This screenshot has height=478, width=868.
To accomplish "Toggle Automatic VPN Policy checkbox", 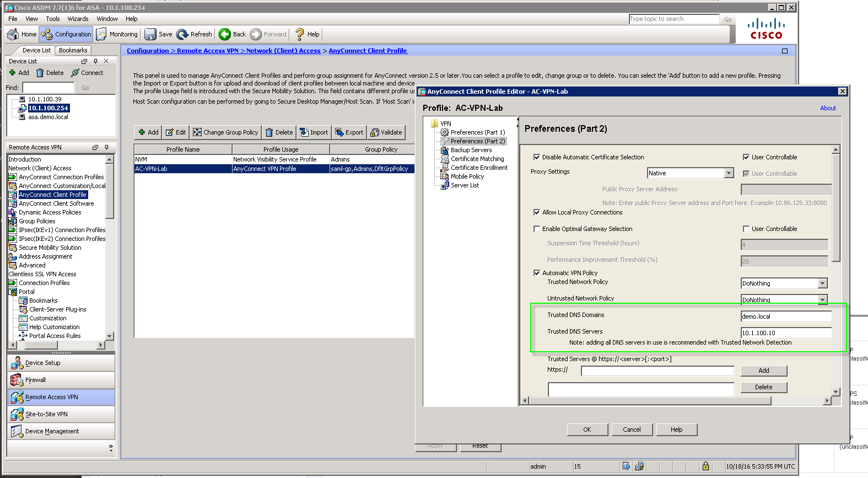I will coord(537,273).
